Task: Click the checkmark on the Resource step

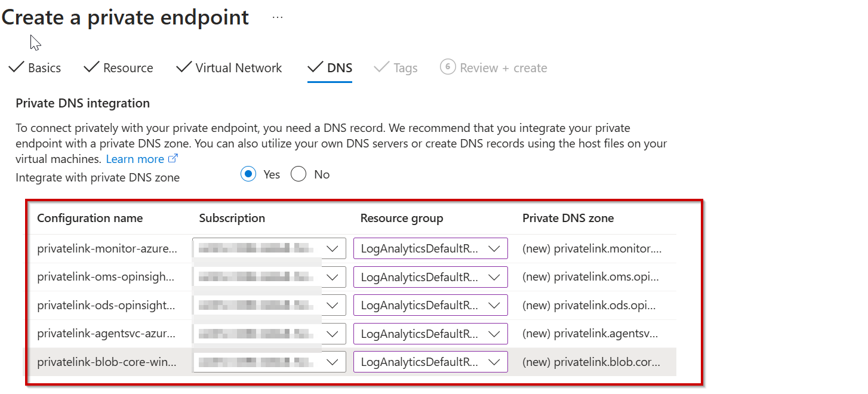Action: point(93,67)
